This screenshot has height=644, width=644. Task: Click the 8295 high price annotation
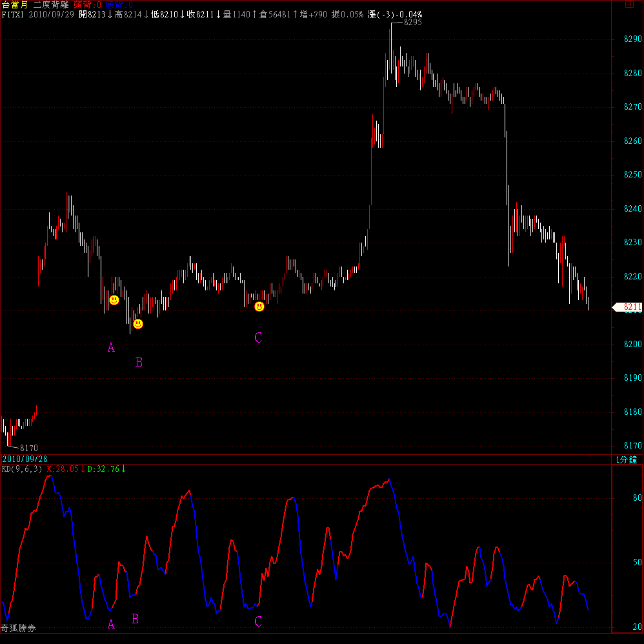412,23
